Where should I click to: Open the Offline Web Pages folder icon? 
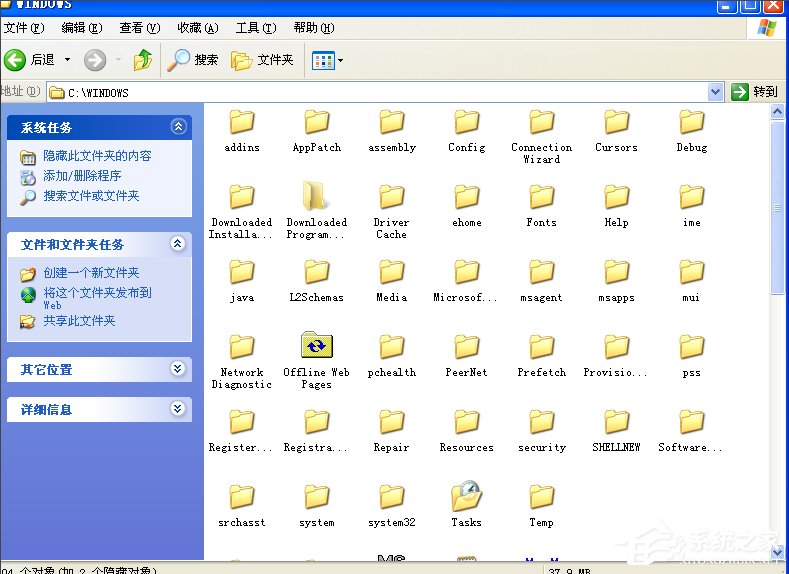click(x=316, y=347)
